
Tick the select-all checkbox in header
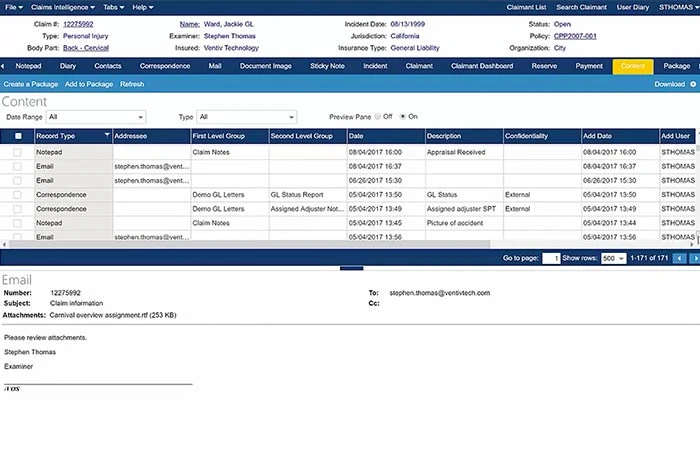(17, 135)
